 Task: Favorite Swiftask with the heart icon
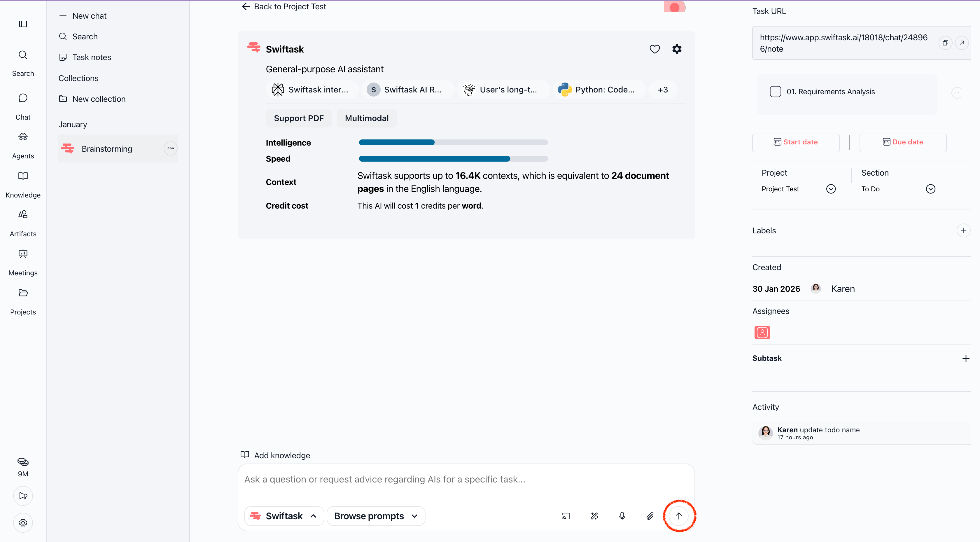coord(655,49)
